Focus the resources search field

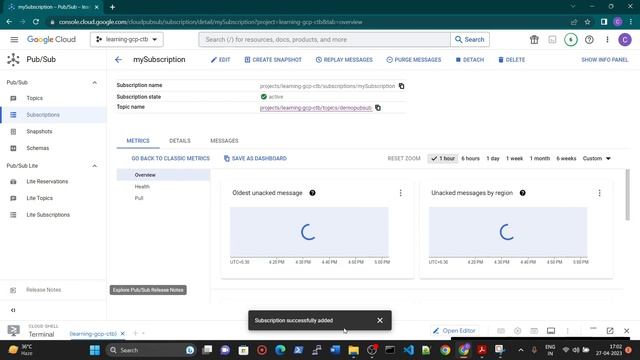(324, 40)
